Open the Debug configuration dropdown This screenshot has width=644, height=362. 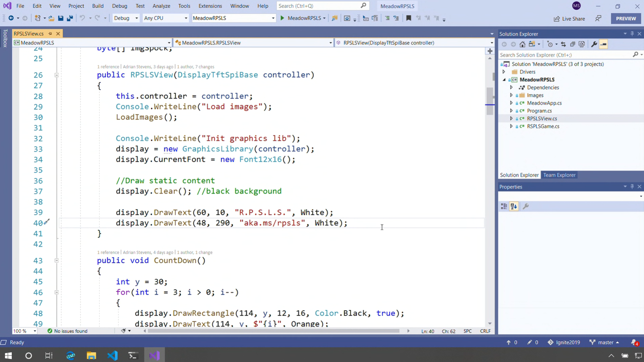tap(126, 18)
